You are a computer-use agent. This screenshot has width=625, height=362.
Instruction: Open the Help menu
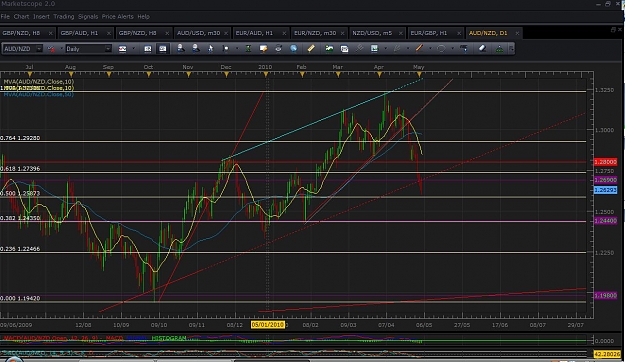click(143, 16)
